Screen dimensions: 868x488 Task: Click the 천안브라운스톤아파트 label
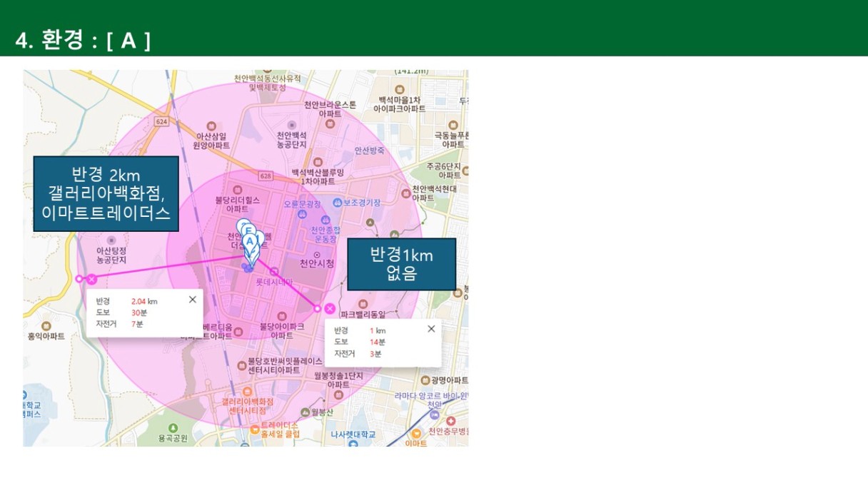(330, 108)
